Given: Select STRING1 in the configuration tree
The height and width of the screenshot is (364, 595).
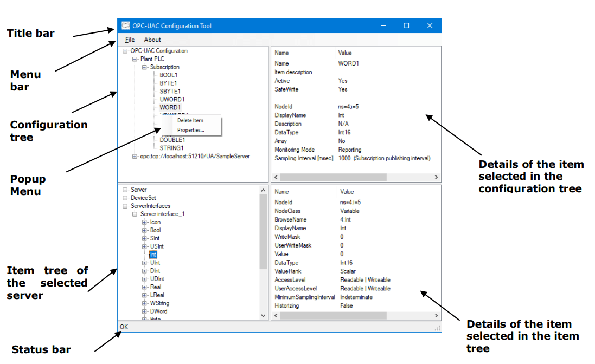Looking at the screenshot, I should click(171, 148).
